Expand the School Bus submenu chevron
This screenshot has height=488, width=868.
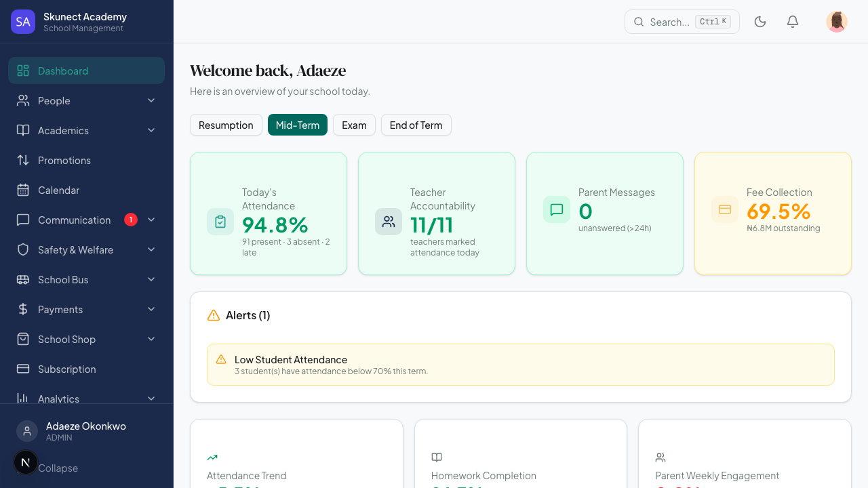click(151, 279)
